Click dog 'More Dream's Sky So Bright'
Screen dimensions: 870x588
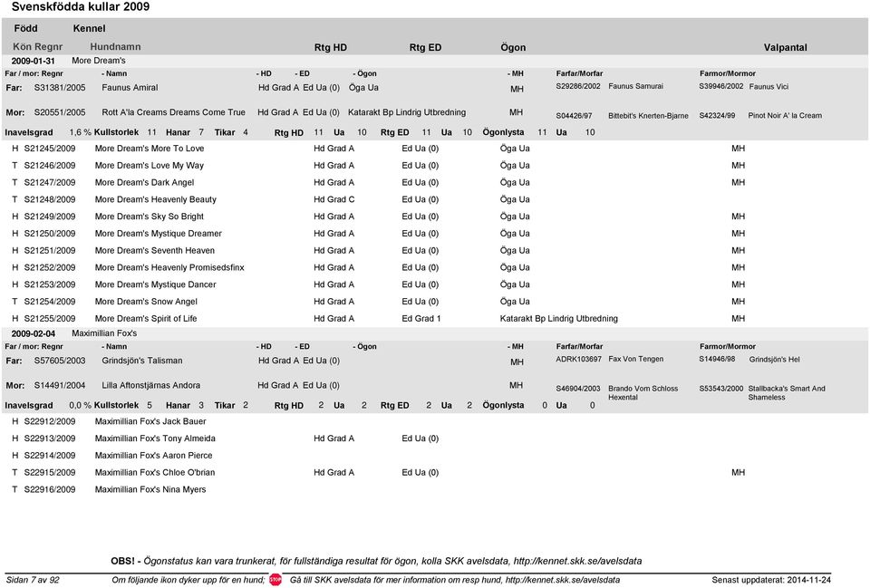(x=150, y=217)
